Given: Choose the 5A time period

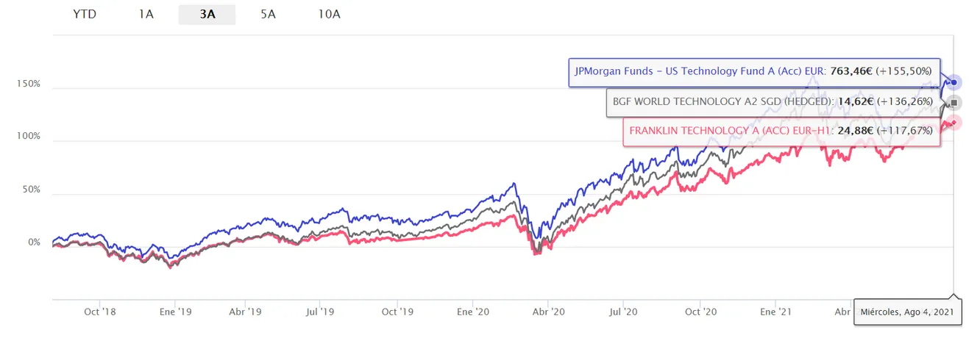Looking at the screenshot, I should tap(268, 14).
